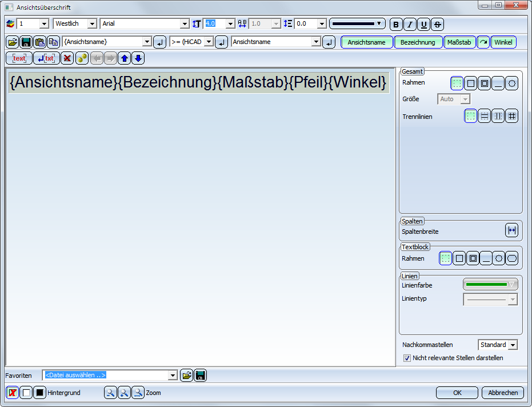
Task: Select no Trennlinien option
Action: coord(471,116)
